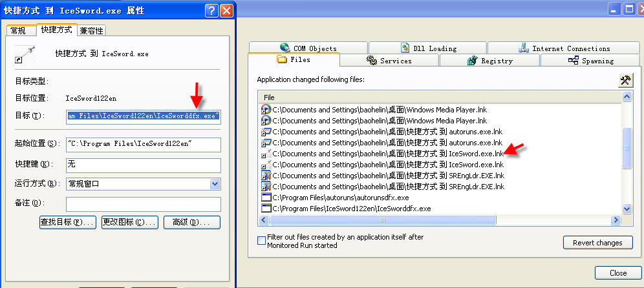
Task: Open the Internet Connections tab
Action: pos(564,48)
